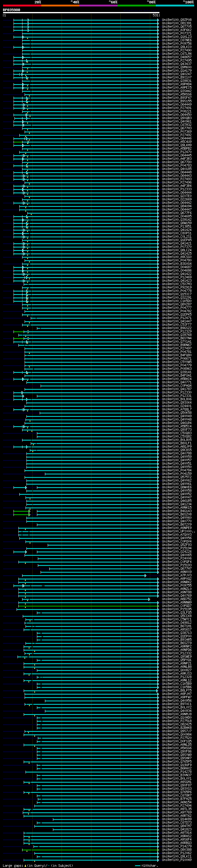Click the purple ~60% identity legend segment
Image resolution: width=197 pixels, height=868 pixels.
pos(99,6)
